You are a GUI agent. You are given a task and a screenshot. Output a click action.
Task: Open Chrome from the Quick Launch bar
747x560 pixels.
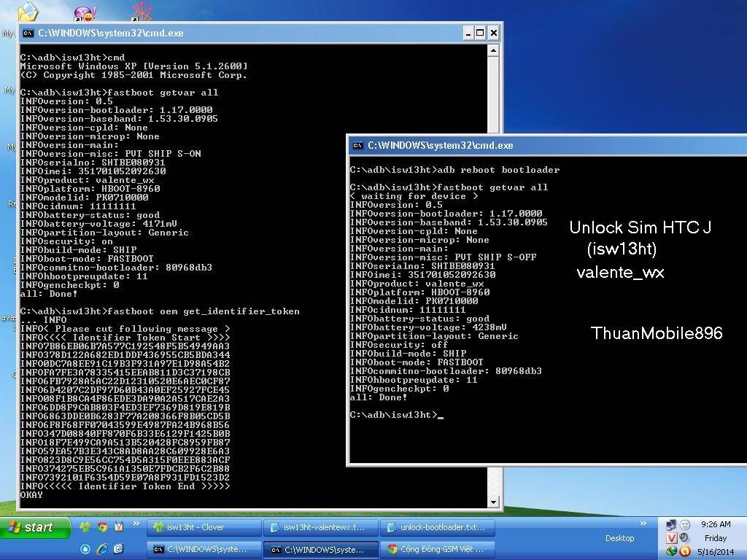[x=102, y=526]
